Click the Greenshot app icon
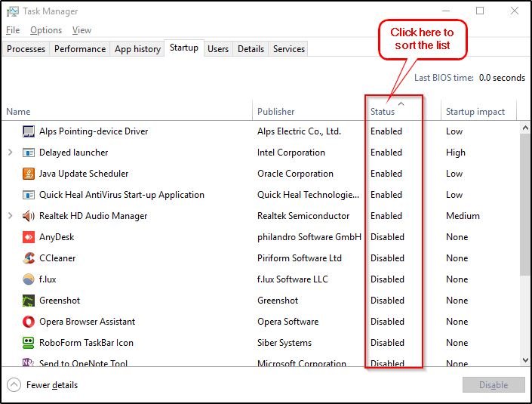The width and height of the screenshot is (532, 404). (x=29, y=301)
